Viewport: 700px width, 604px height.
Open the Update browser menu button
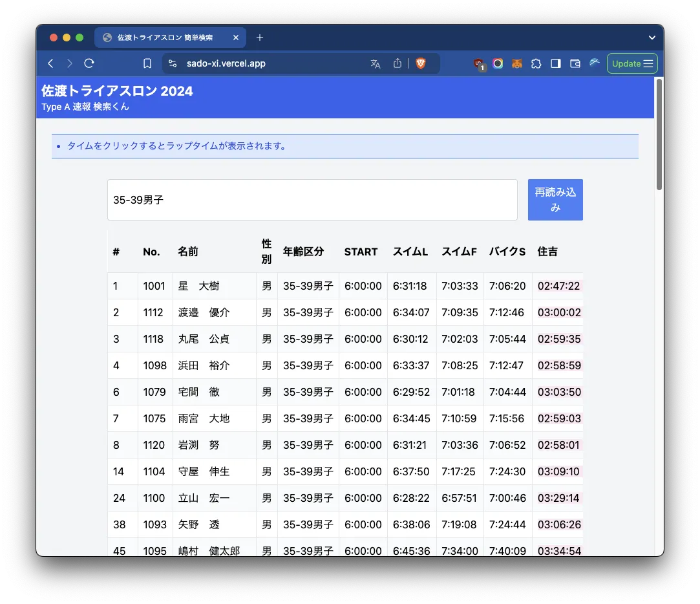click(x=632, y=63)
